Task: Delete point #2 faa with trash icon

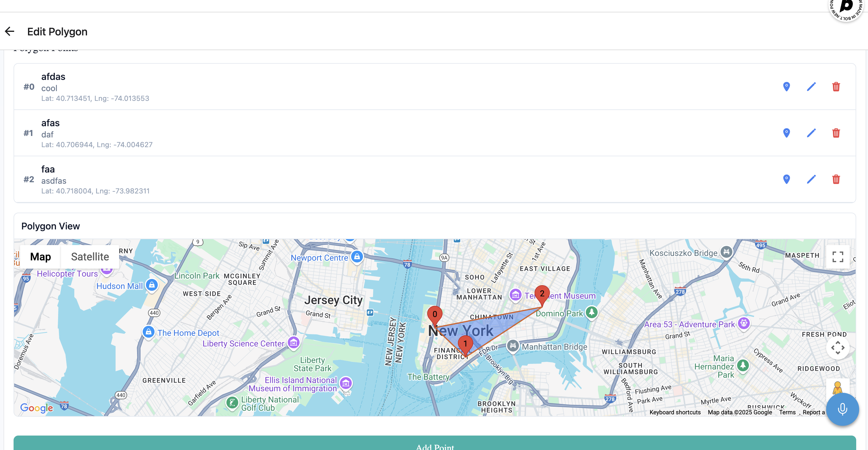Action: [836, 179]
